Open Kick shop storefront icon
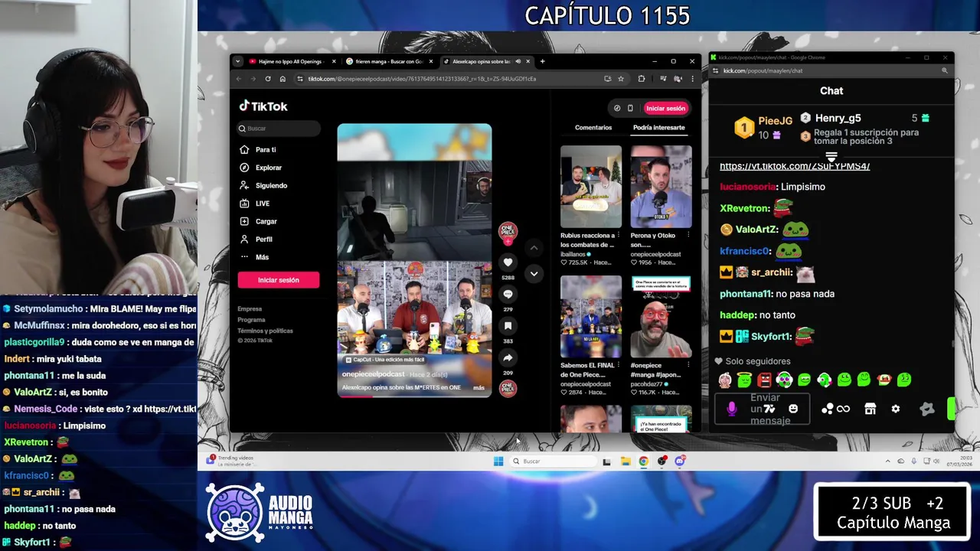The width and height of the screenshot is (980, 551). pyautogui.click(x=870, y=409)
